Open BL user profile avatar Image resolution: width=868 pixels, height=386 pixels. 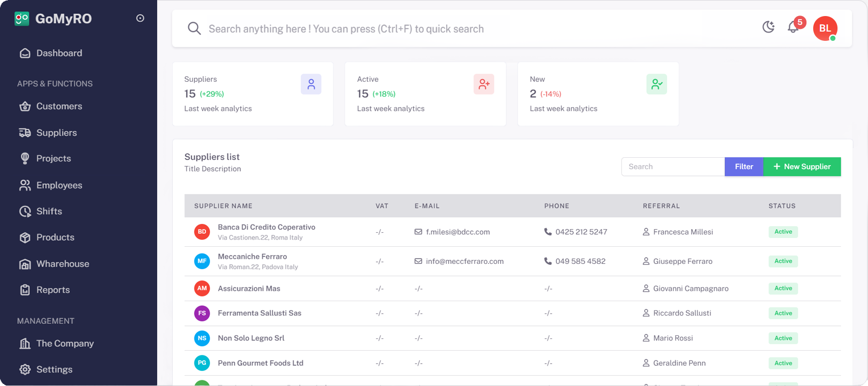pyautogui.click(x=825, y=28)
